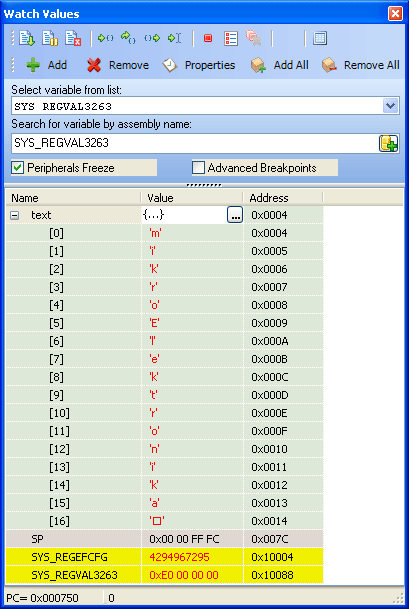
Task: Open the Select variable from list dropdown
Action: [x=391, y=106]
